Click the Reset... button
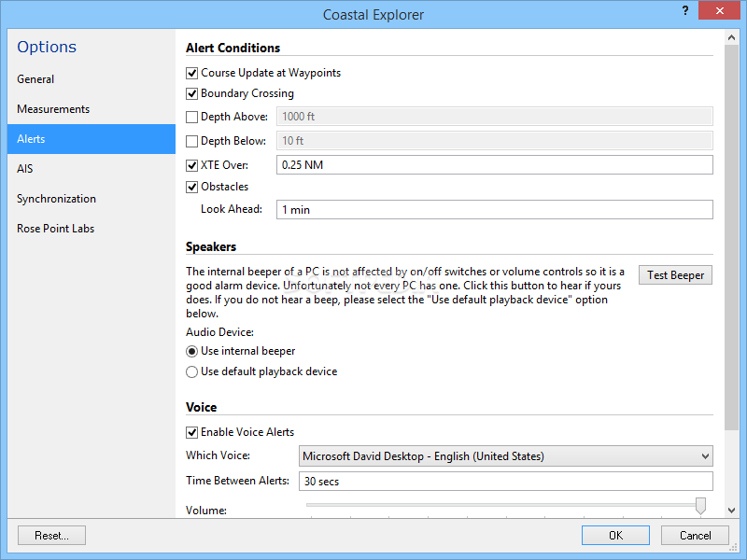Screen dimensions: 747x560 click(51, 536)
